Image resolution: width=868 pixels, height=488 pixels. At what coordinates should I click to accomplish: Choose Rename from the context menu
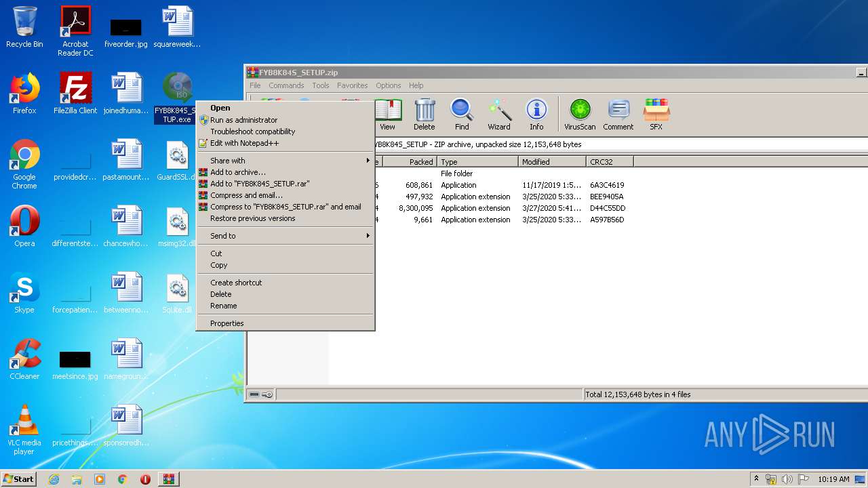(x=285, y=306)
